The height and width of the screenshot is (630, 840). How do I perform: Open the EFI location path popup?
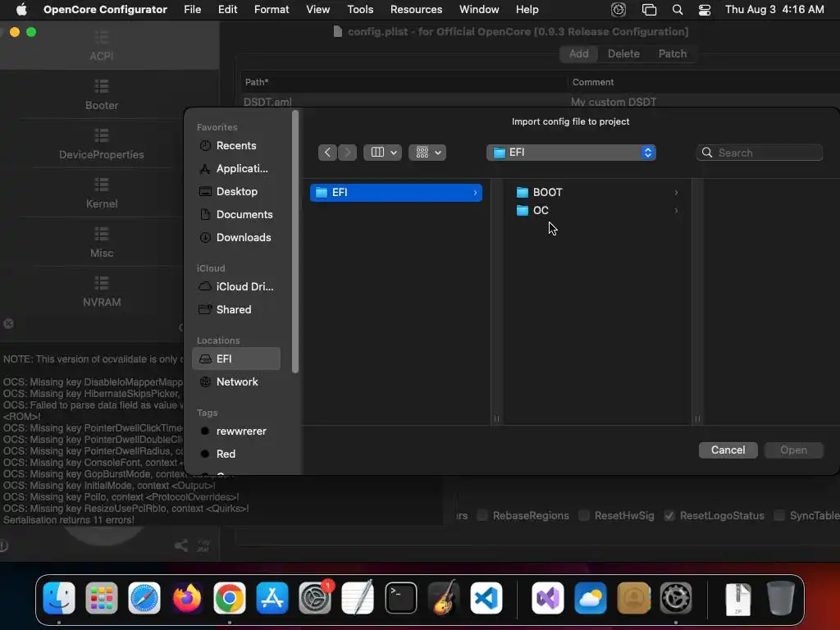pyautogui.click(x=571, y=153)
